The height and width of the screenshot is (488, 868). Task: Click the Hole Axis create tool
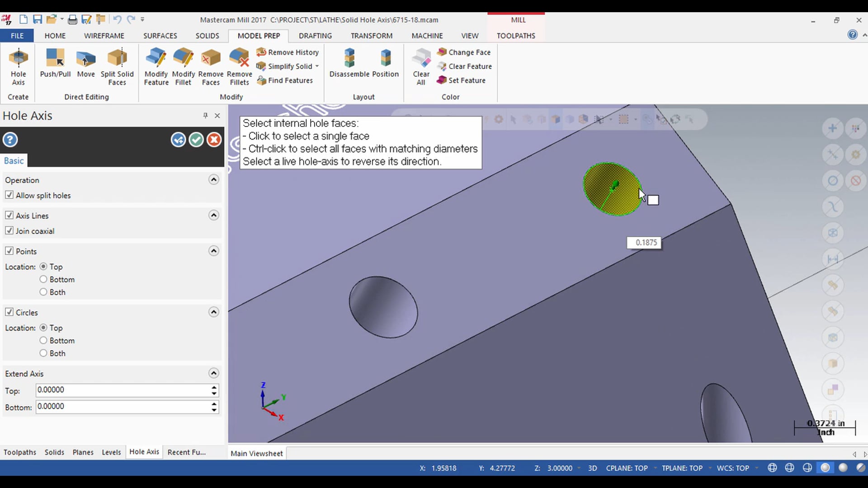click(x=18, y=66)
